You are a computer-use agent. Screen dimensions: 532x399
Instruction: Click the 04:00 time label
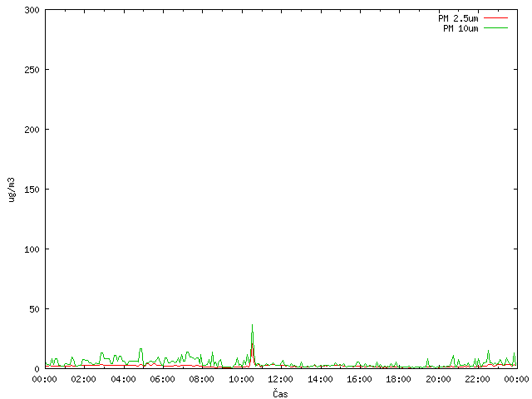click(123, 379)
